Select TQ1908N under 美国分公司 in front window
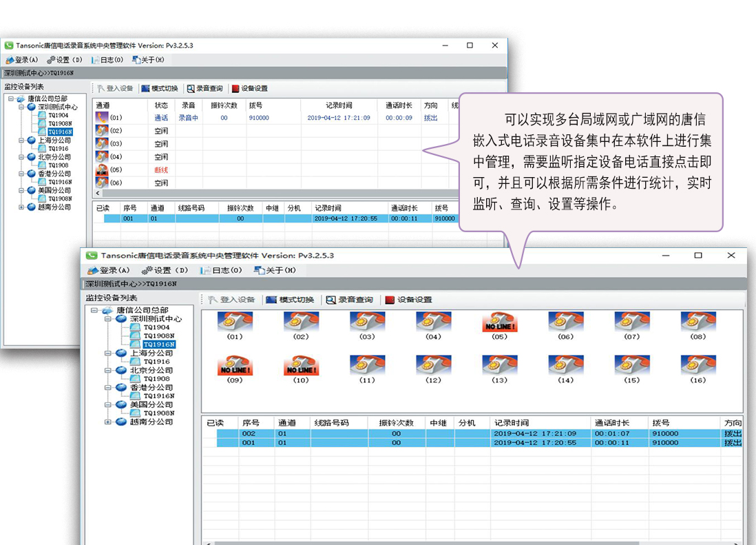This screenshot has height=545, width=756. 158,413
